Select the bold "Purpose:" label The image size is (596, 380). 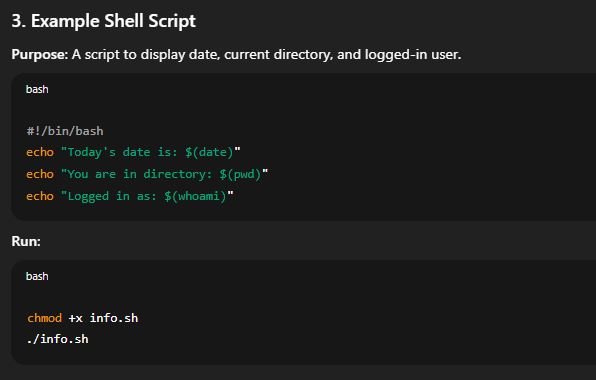click(40, 54)
